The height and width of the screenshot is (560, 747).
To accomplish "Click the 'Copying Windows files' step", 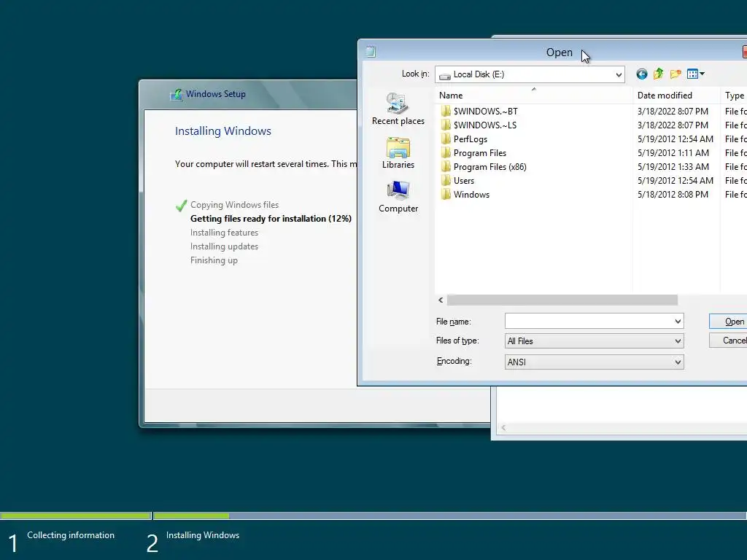I will [234, 205].
